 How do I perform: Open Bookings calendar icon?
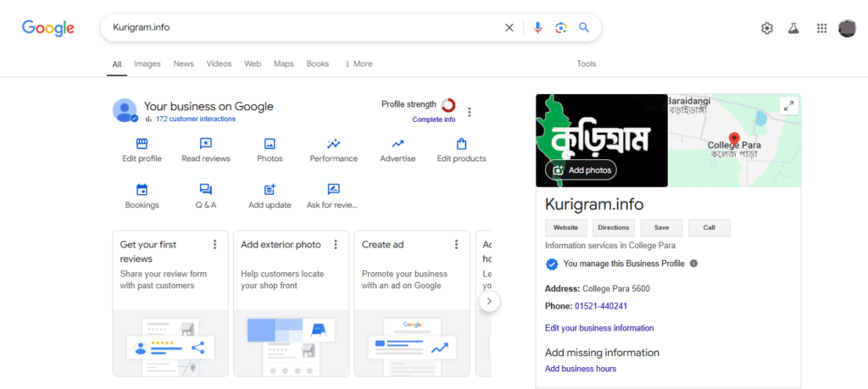coord(142,190)
